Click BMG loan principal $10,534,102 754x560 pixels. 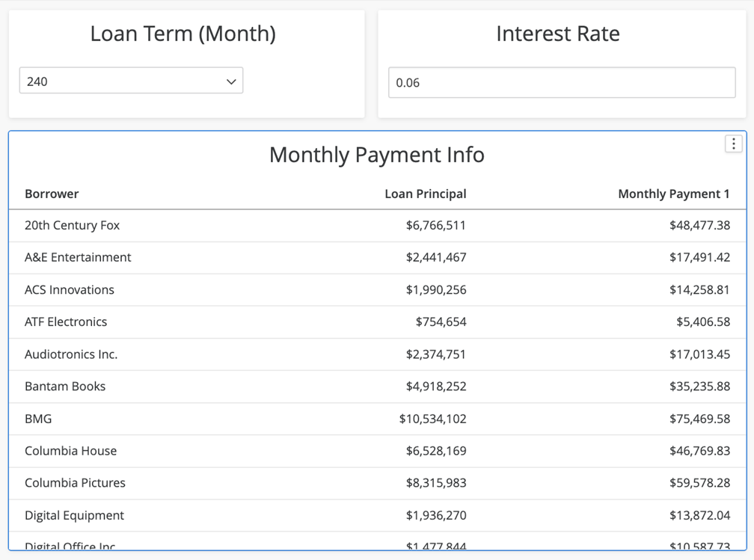(432, 419)
